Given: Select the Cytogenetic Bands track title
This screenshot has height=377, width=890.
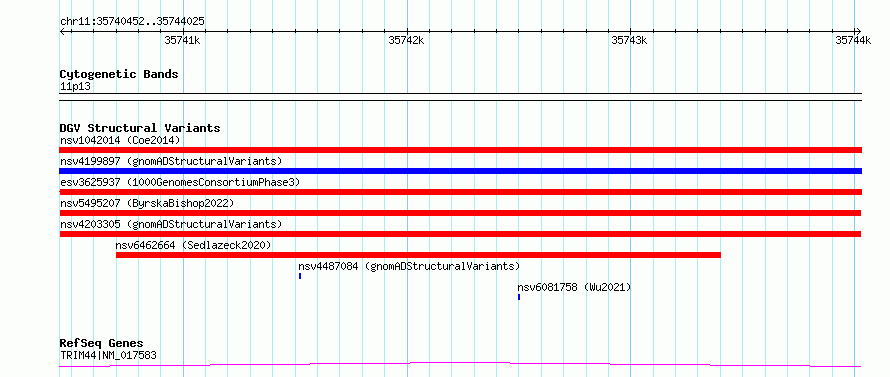Looking at the screenshot, I should (119, 74).
